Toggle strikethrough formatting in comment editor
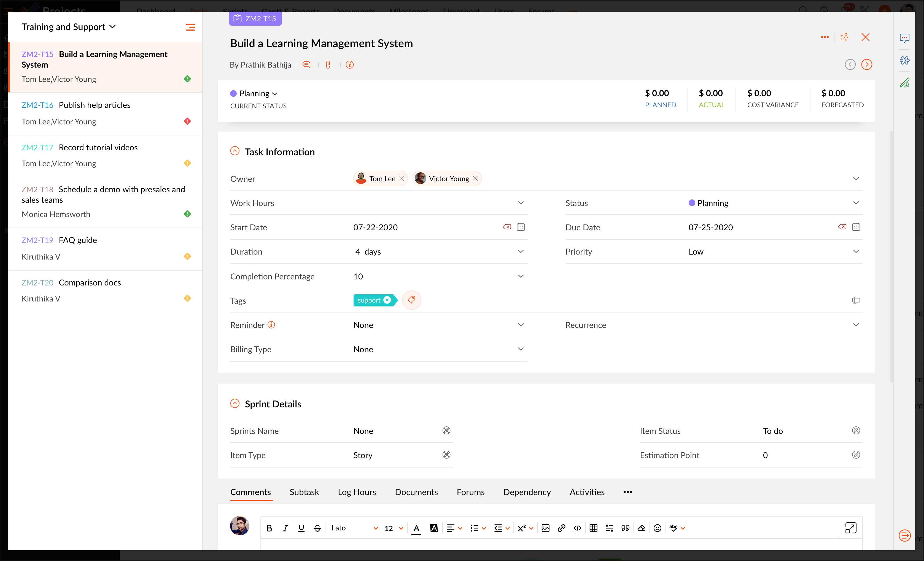Screen dimensions: 924x561 pyautogui.click(x=317, y=528)
